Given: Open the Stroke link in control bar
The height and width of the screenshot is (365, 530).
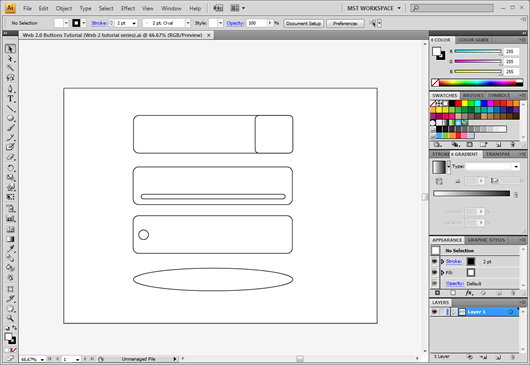Looking at the screenshot, I should click(x=99, y=23).
